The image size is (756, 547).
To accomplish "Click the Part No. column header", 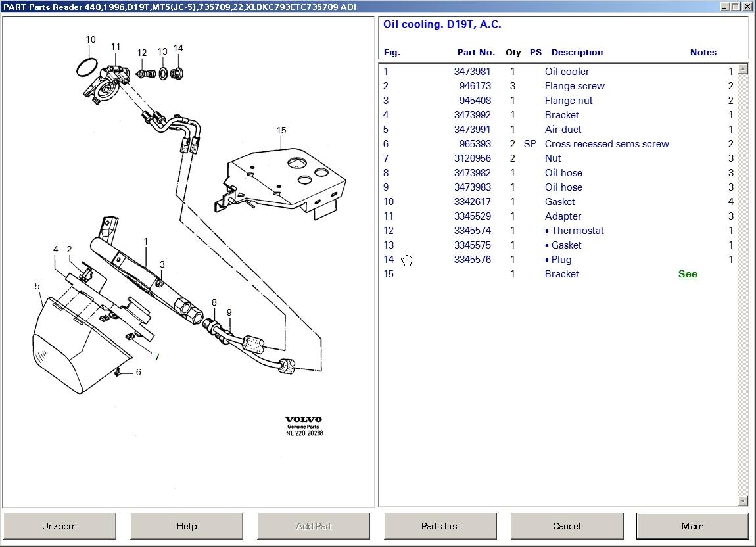I will coord(476,52).
